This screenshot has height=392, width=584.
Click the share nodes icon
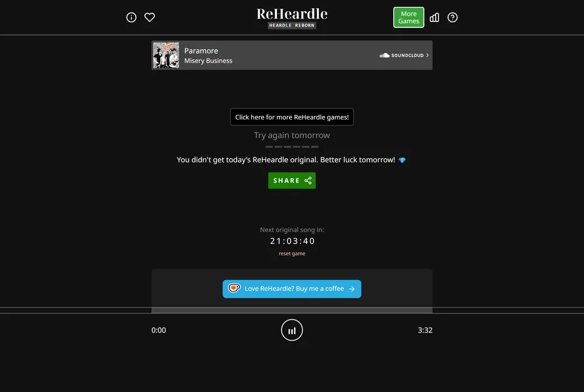click(x=308, y=180)
